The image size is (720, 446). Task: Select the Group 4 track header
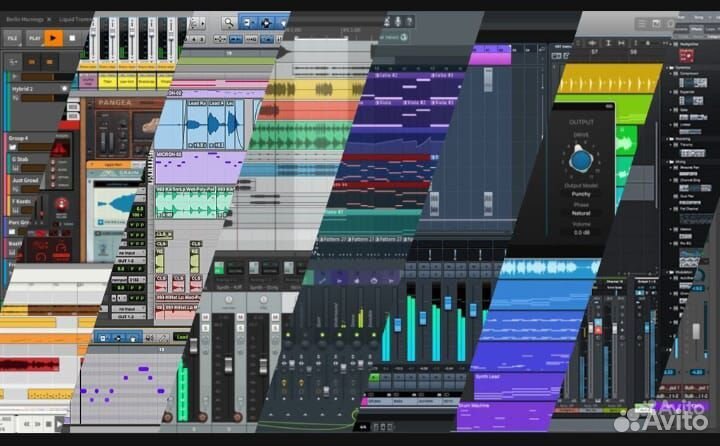pyautogui.click(x=19, y=138)
